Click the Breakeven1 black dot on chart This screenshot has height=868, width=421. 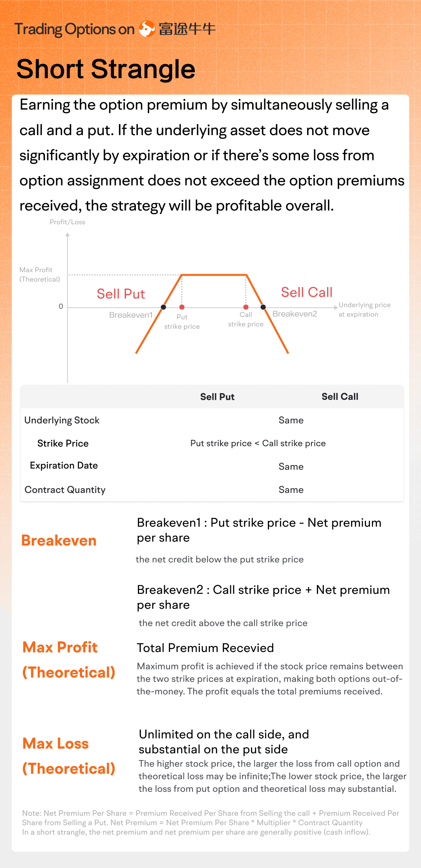pos(163,307)
